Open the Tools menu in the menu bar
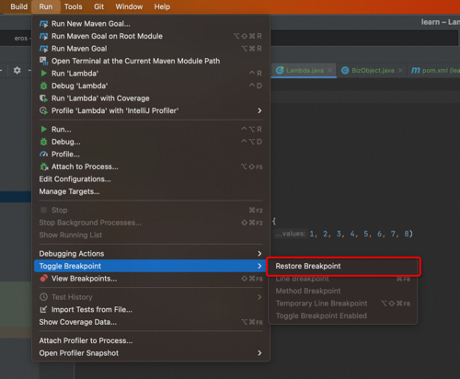Viewport: 460px width, 379px height. pos(73,7)
